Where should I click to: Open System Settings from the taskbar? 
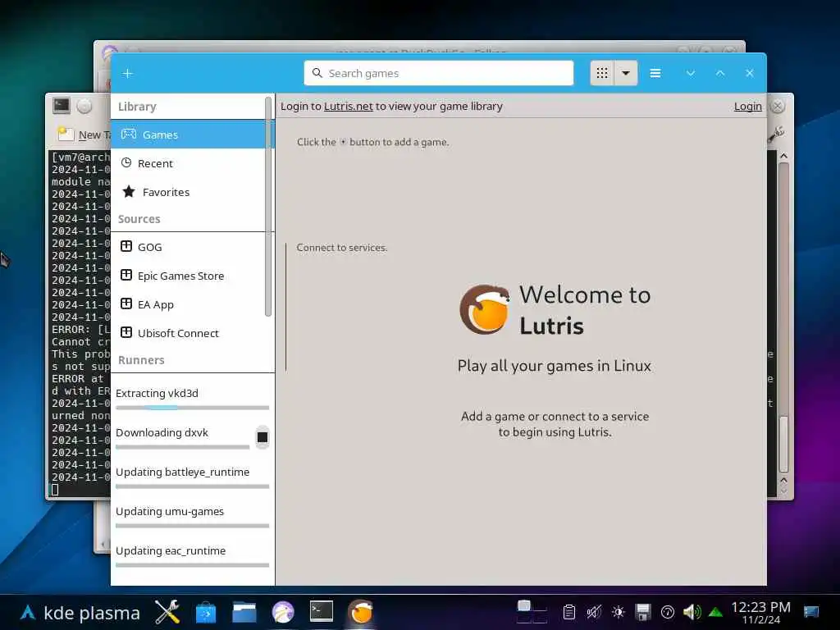(x=167, y=612)
